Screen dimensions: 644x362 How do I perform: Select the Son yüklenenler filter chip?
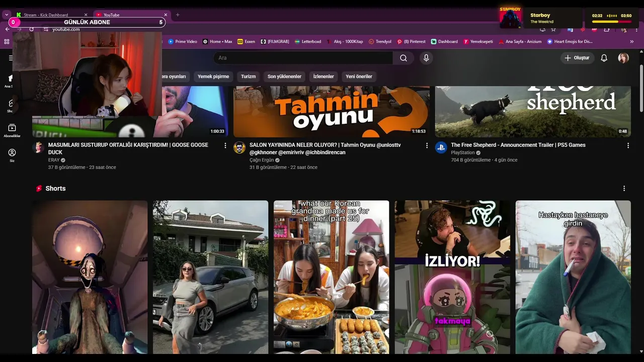tap(284, 76)
